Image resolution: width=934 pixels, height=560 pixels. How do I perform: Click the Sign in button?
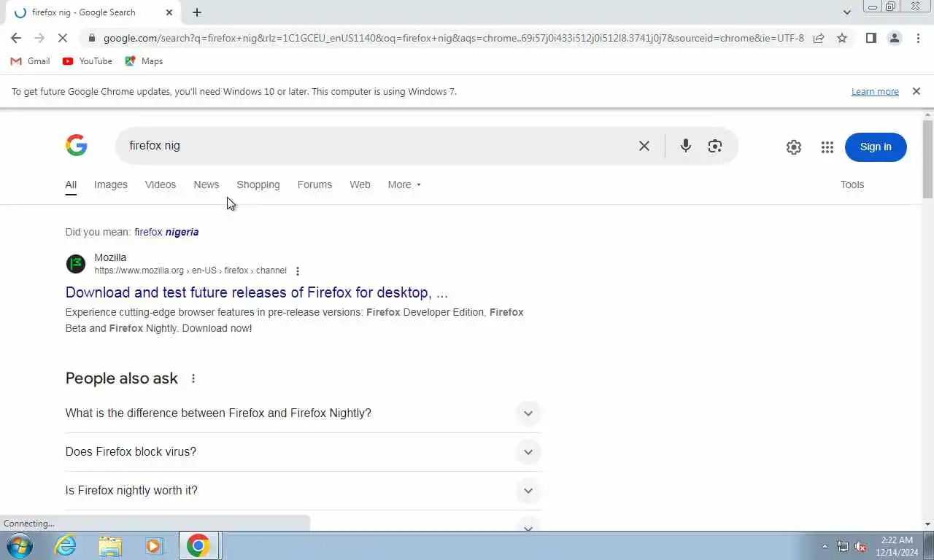click(x=876, y=147)
